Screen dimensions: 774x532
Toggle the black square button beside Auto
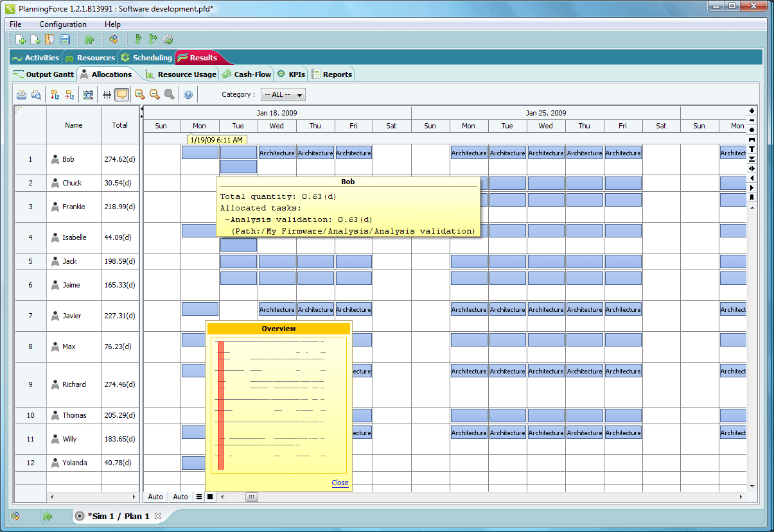210,497
